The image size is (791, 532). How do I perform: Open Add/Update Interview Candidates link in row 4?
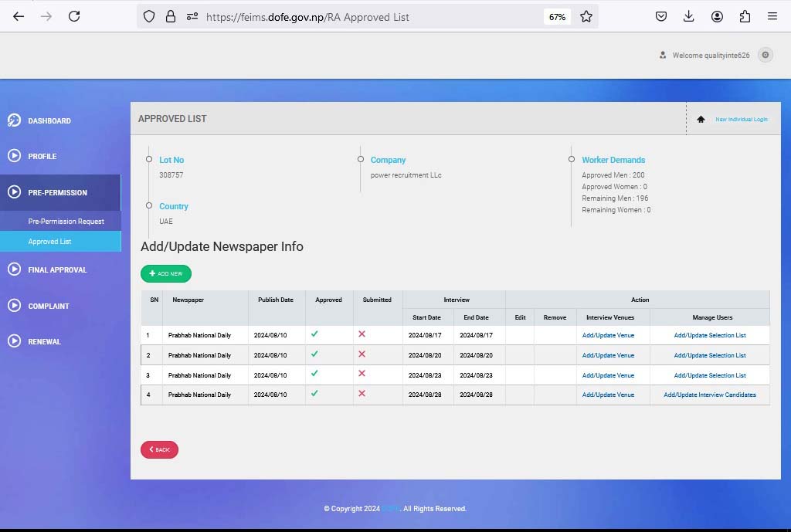709,395
